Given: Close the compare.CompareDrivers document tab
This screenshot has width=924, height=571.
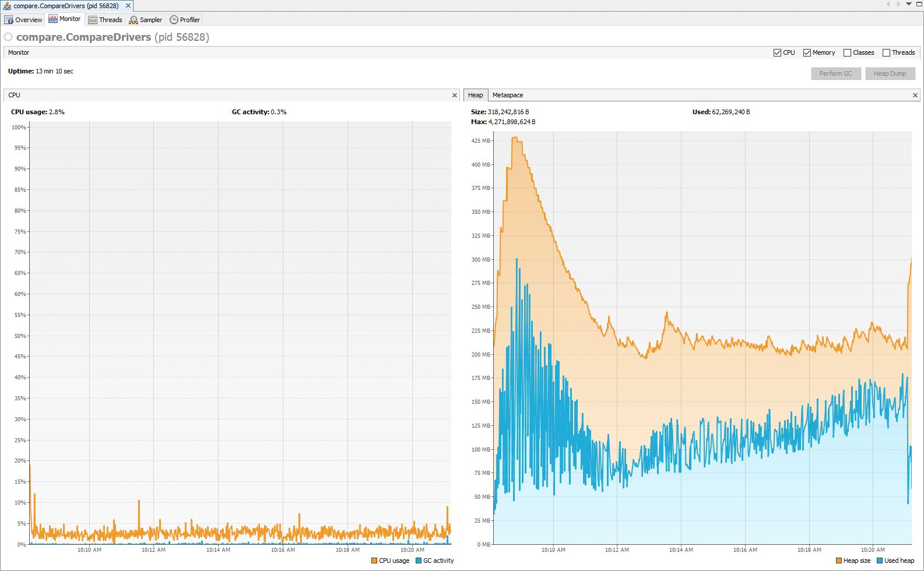Looking at the screenshot, I should click(128, 6).
